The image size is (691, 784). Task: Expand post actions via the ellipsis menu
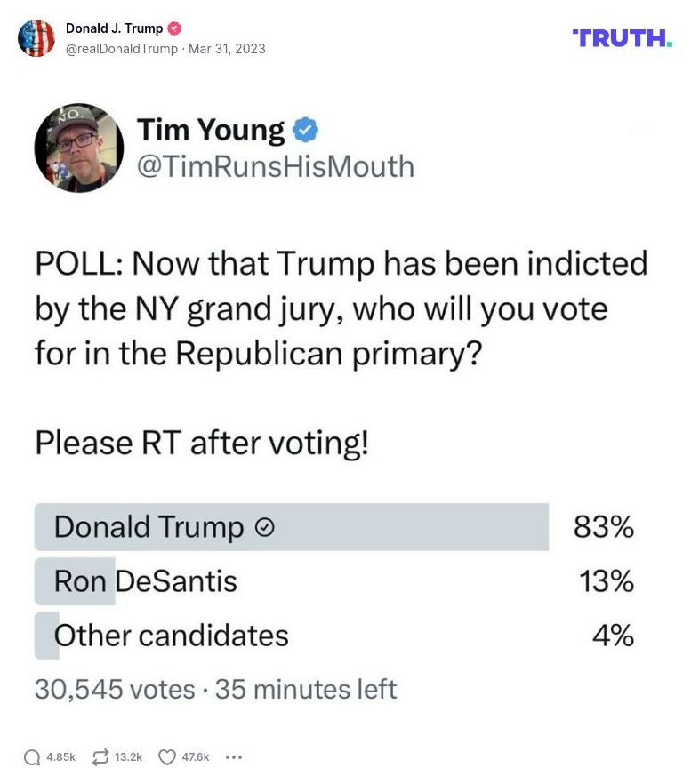click(x=233, y=756)
